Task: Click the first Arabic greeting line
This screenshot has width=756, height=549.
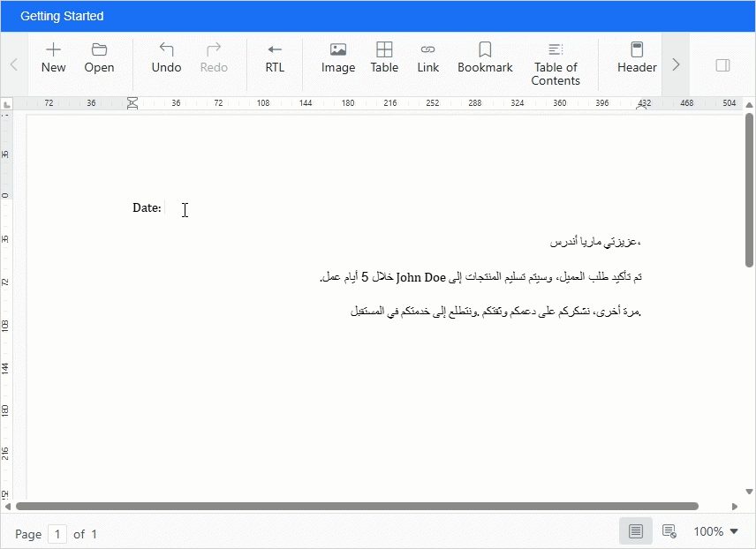Action: pos(595,242)
